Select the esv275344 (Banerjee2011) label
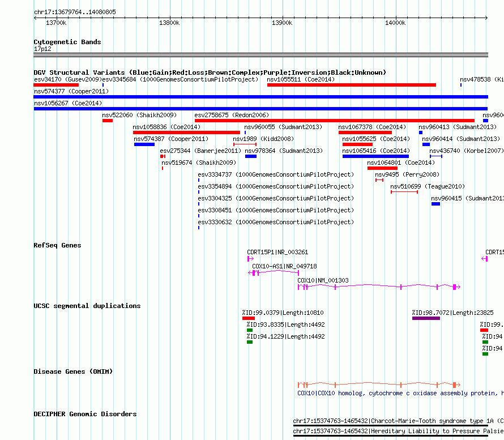Image resolution: width=504 pixels, height=440 pixels. click(200, 151)
